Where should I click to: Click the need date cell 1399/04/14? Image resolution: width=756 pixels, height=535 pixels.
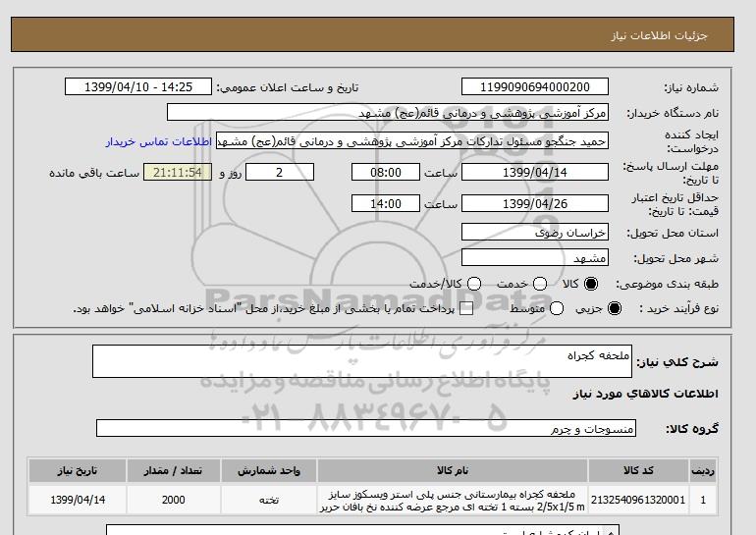(78, 500)
